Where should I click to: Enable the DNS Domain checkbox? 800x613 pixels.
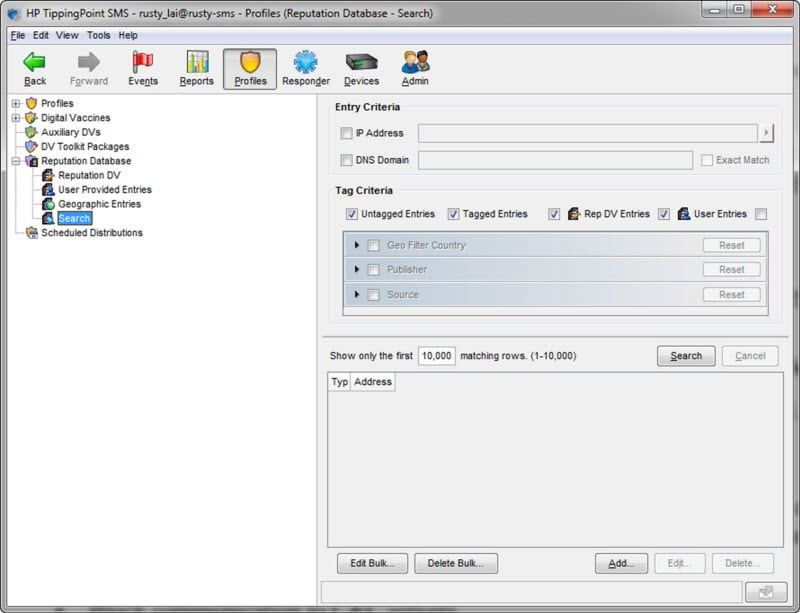coord(346,160)
